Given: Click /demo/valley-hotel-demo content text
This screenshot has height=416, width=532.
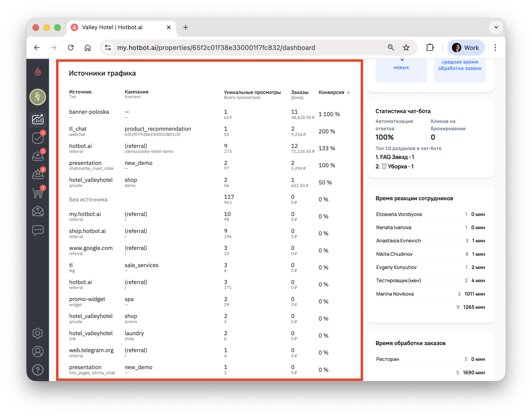Looking at the screenshot, I should pyautogui.click(x=149, y=152).
